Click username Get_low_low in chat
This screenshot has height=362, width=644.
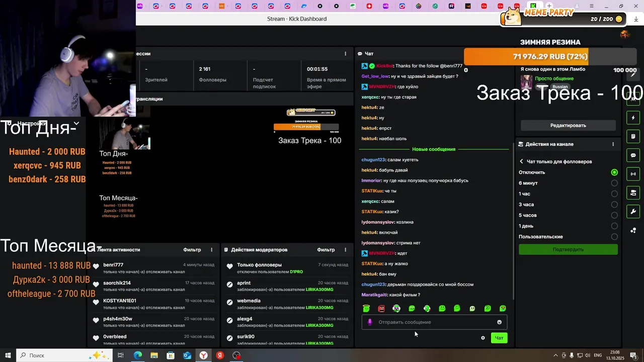375,76
